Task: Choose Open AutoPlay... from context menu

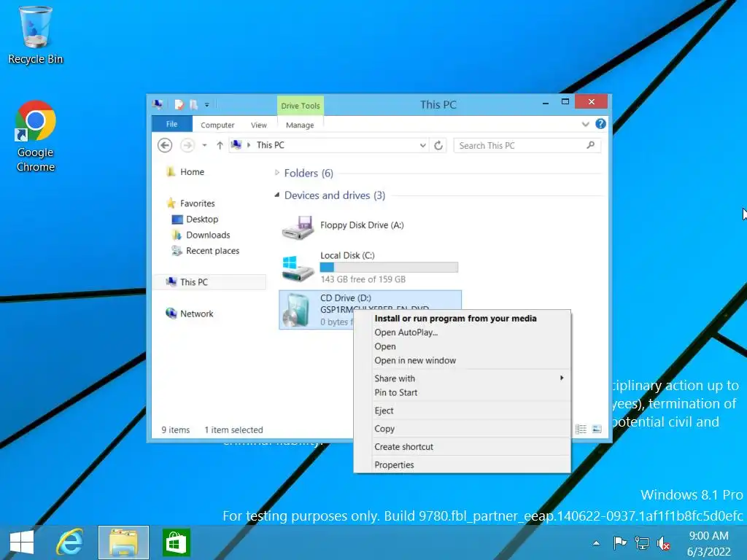Action: pos(406,332)
